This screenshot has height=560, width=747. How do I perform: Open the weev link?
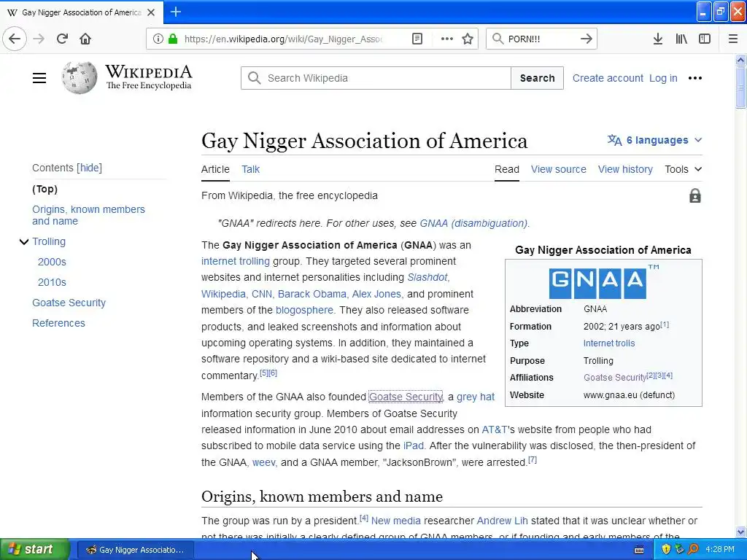[263, 462]
